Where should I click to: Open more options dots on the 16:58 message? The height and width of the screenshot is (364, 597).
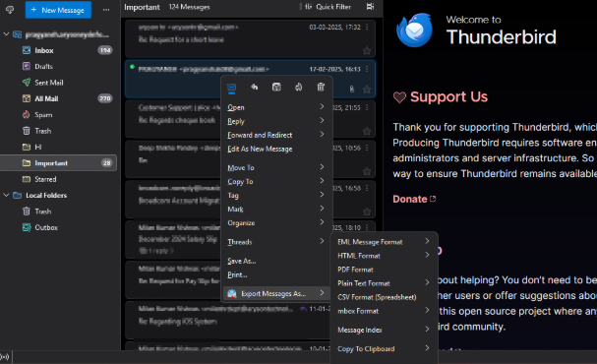[x=367, y=188]
